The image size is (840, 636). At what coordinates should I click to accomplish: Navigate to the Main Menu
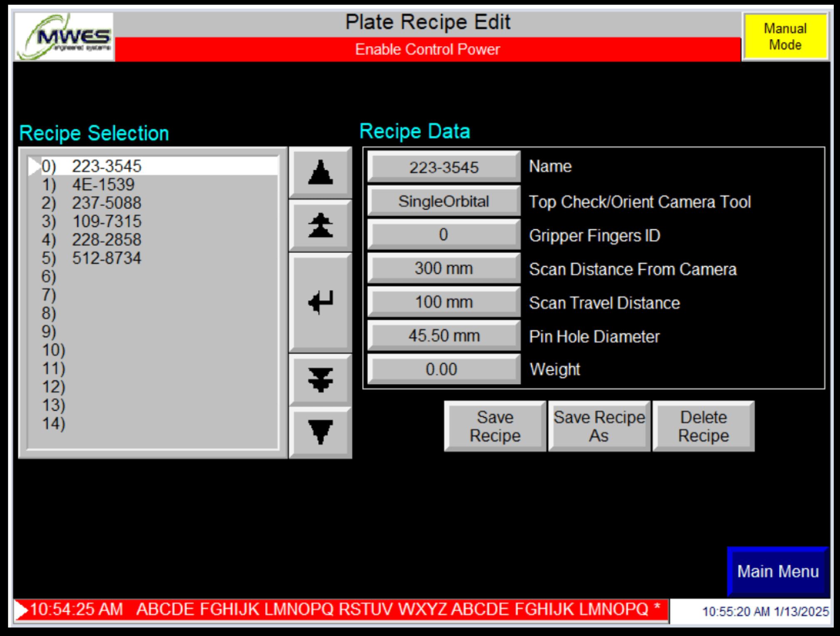tap(778, 572)
